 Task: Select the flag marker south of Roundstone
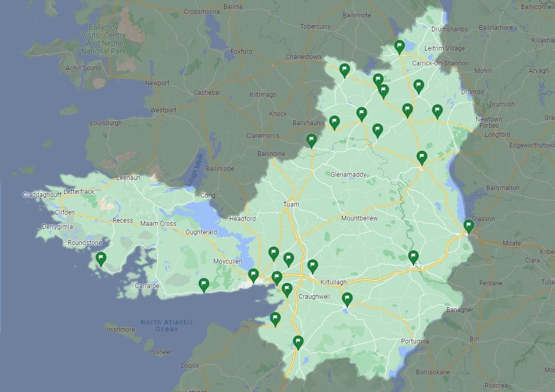point(100,259)
